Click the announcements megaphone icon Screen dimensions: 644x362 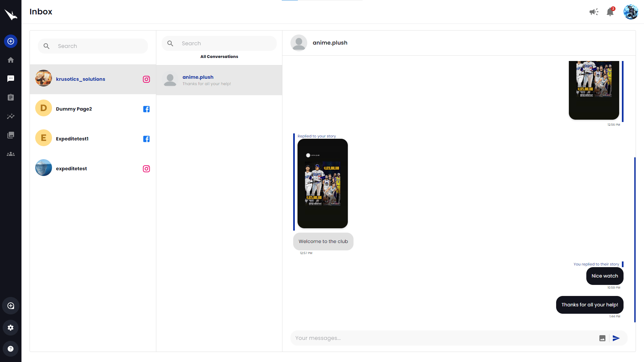(594, 12)
